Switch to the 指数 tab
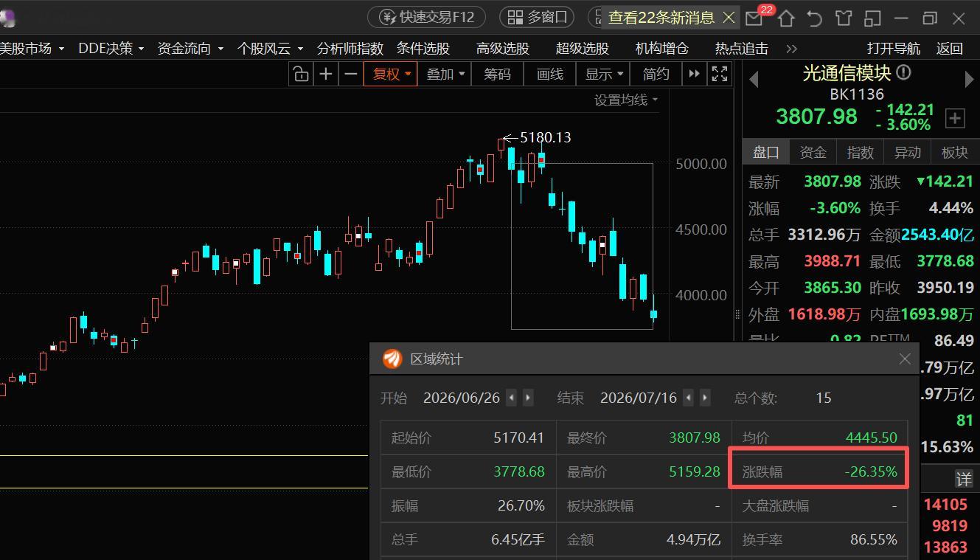 tap(861, 152)
